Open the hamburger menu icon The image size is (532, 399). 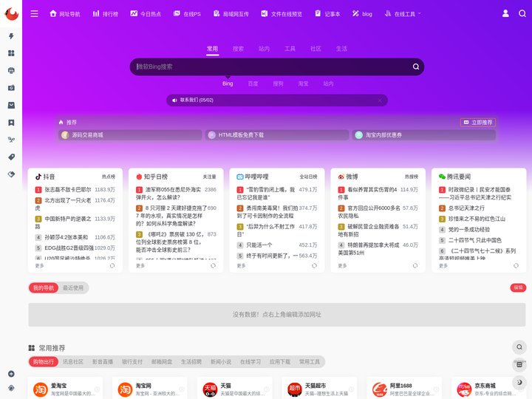click(x=34, y=13)
